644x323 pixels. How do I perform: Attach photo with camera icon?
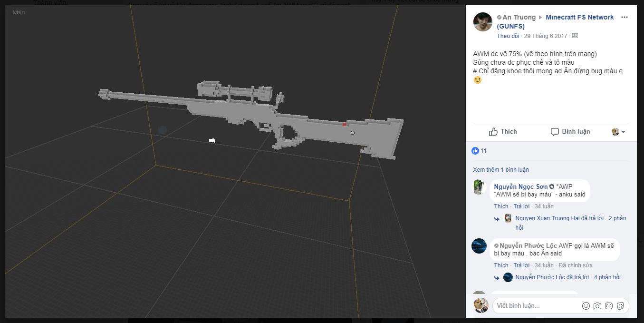click(x=597, y=306)
